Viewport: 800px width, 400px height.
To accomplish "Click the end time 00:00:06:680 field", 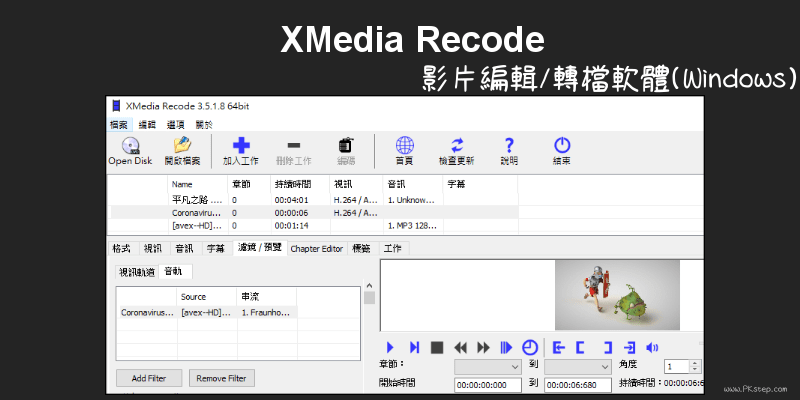I will [x=578, y=385].
